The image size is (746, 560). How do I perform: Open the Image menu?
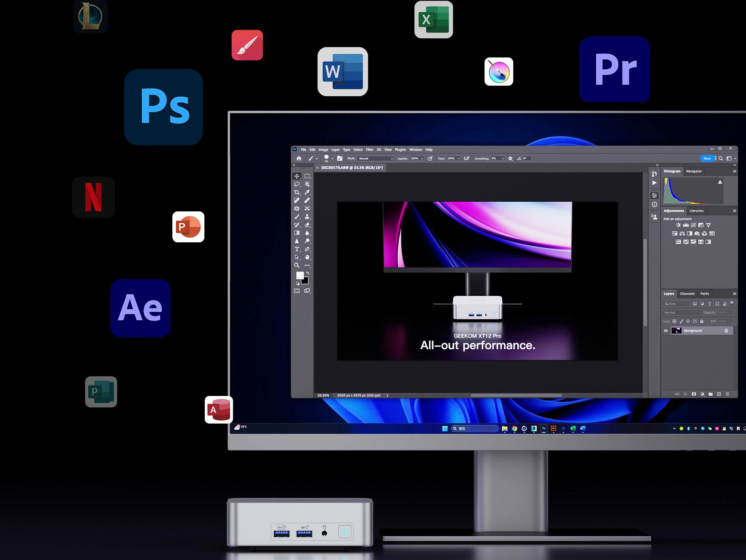pyautogui.click(x=323, y=150)
